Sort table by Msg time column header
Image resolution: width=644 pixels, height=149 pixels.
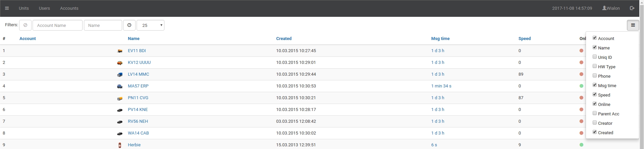(440, 39)
